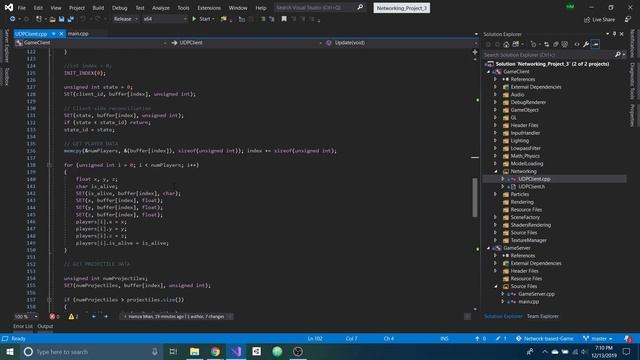The height and width of the screenshot is (360, 640).
Task: Click the Visual Studio taskbar icon
Action: pos(236,351)
